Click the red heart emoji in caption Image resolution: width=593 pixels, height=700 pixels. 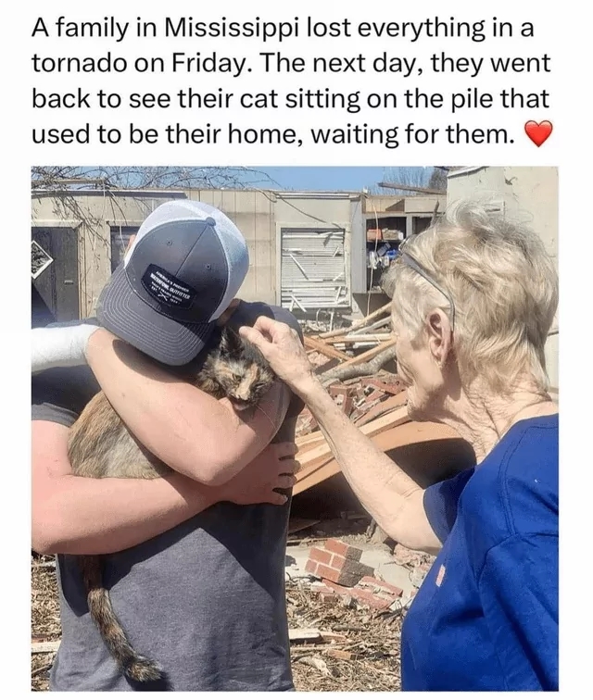[538, 133]
